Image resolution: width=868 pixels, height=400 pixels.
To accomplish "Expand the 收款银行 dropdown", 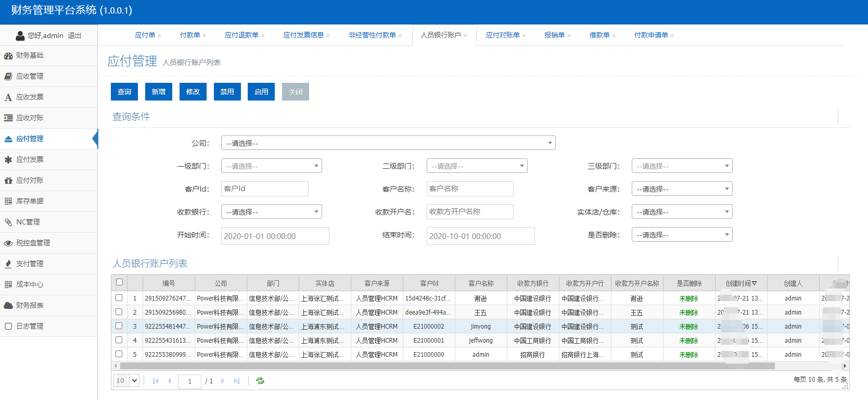I will (x=271, y=211).
